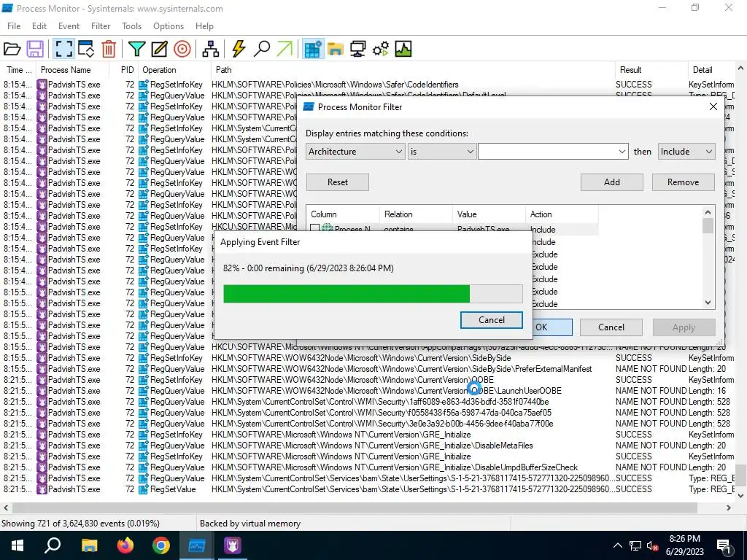Screen dimensions: 747x560
Task: Toggle the Show Process and Thread Activity icon
Action: [381, 49]
